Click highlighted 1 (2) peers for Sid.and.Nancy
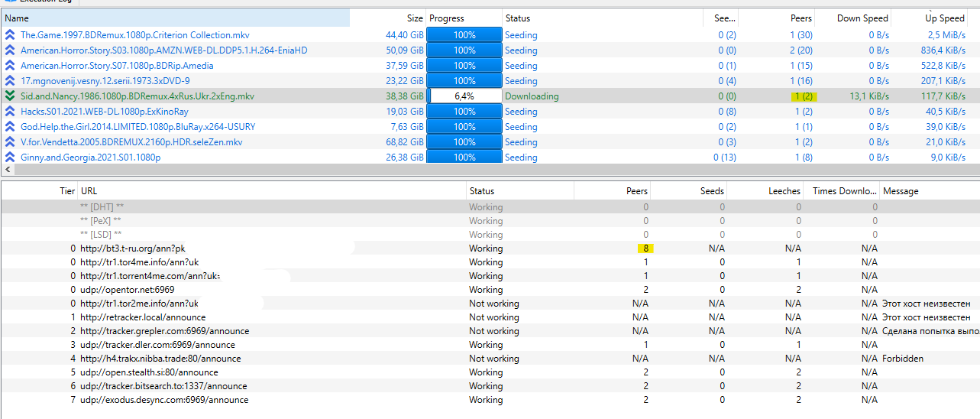The height and width of the screenshot is (419, 980). point(802,96)
